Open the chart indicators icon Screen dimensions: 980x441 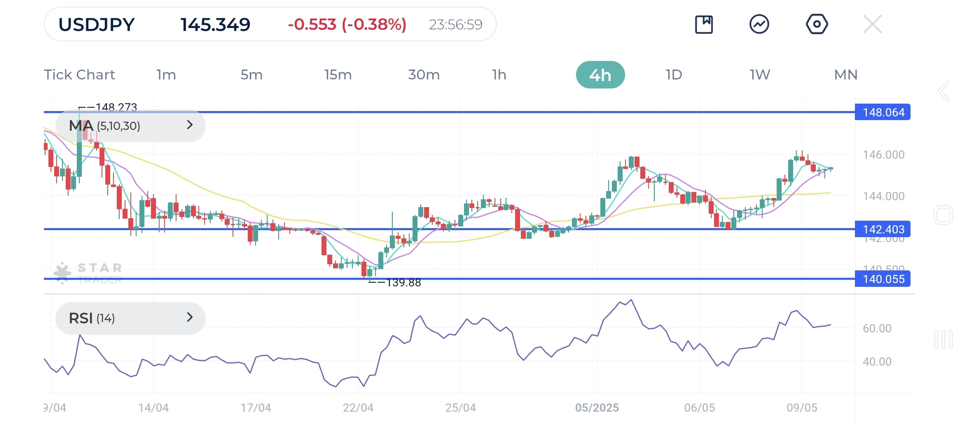pos(759,24)
